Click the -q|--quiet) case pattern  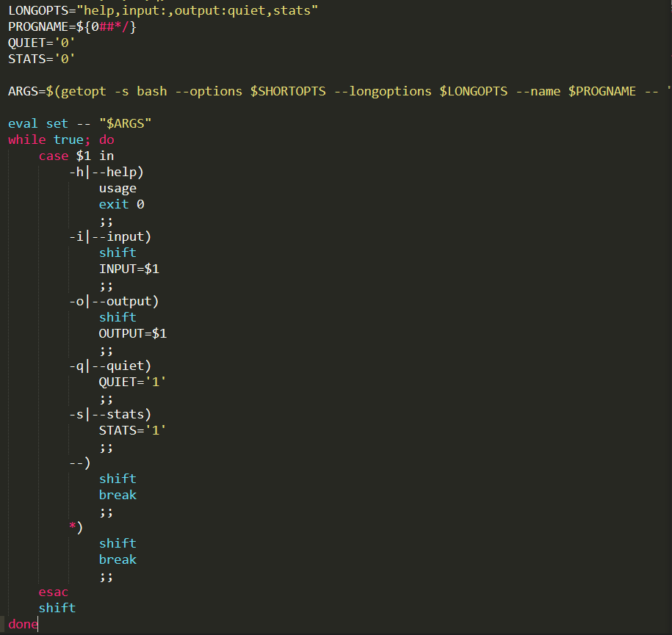pyautogui.click(x=109, y=366)
